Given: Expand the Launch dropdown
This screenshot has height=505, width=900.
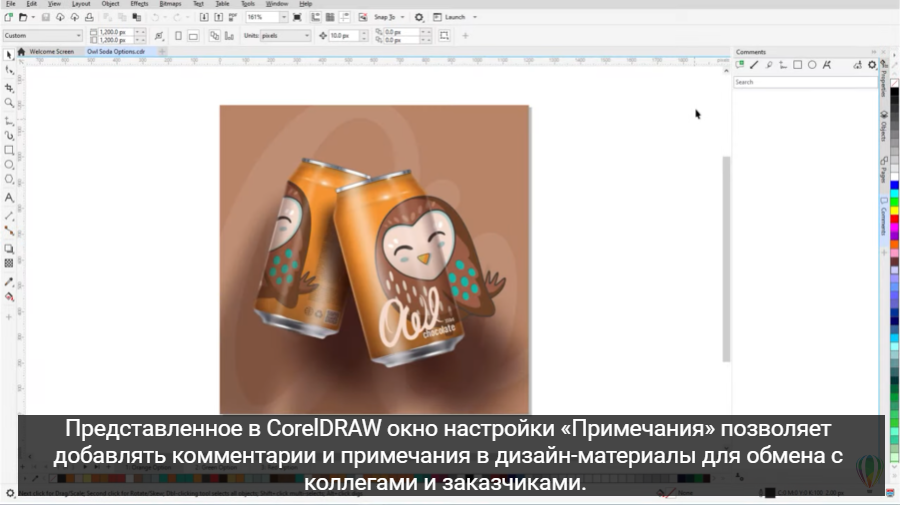Looking at the screenshot, I should click(x=475, y=17).
